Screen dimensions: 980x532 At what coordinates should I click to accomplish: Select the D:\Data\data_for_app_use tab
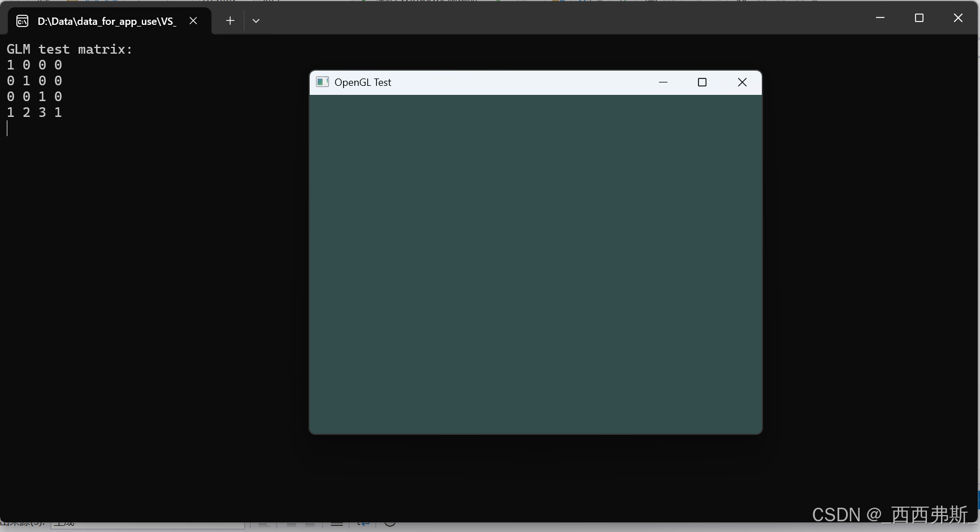[106, 21]
